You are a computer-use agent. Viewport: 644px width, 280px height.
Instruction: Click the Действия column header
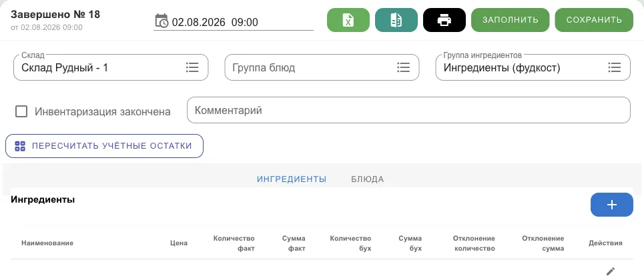(x=605, y=243)
